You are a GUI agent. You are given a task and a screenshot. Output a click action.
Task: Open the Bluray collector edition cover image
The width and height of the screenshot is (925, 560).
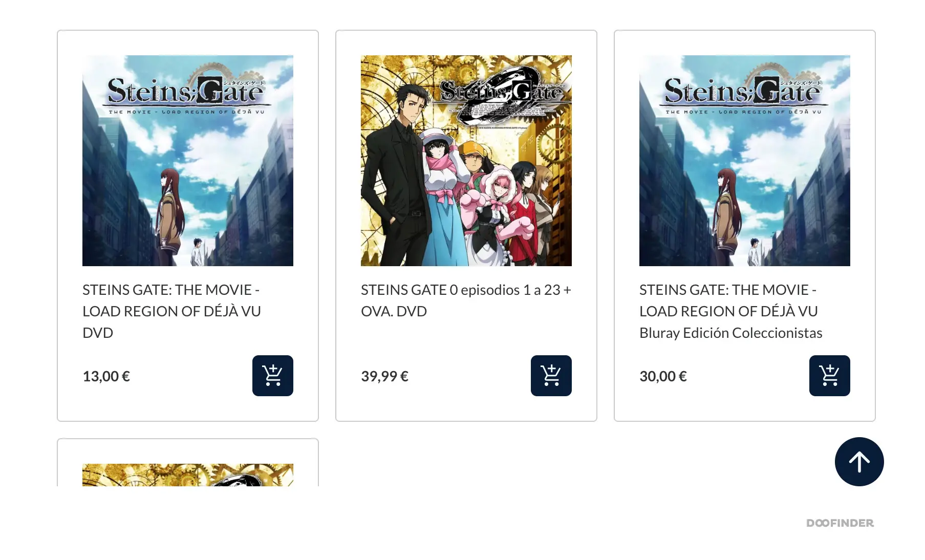tap(745, 161)
